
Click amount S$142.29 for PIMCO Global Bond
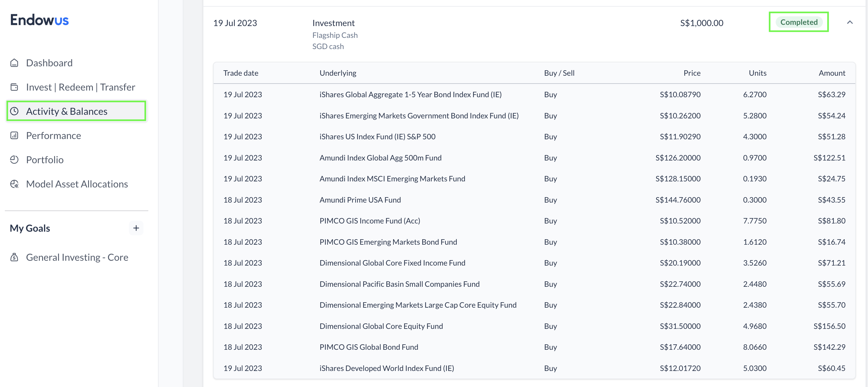click(829, 347)
